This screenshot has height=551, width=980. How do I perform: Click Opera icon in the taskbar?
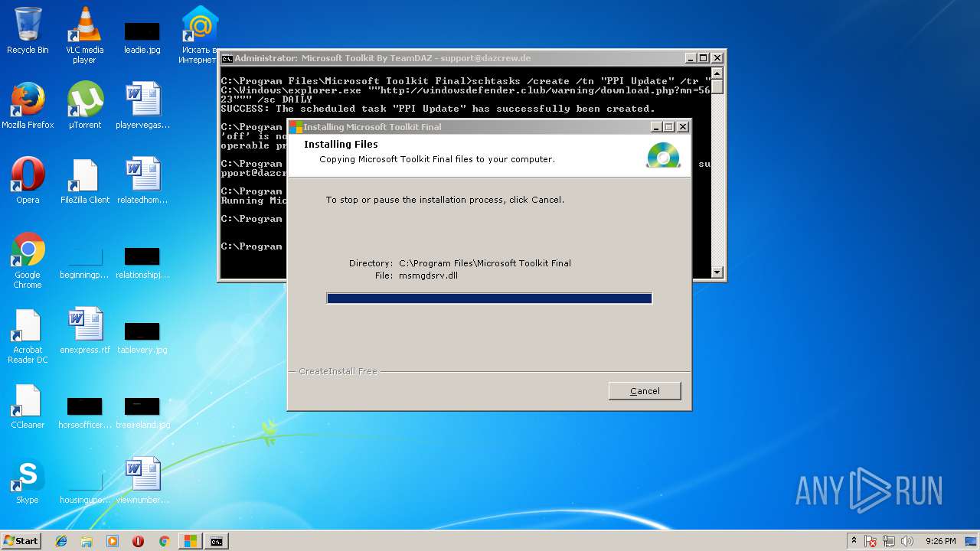pos(138,541)
